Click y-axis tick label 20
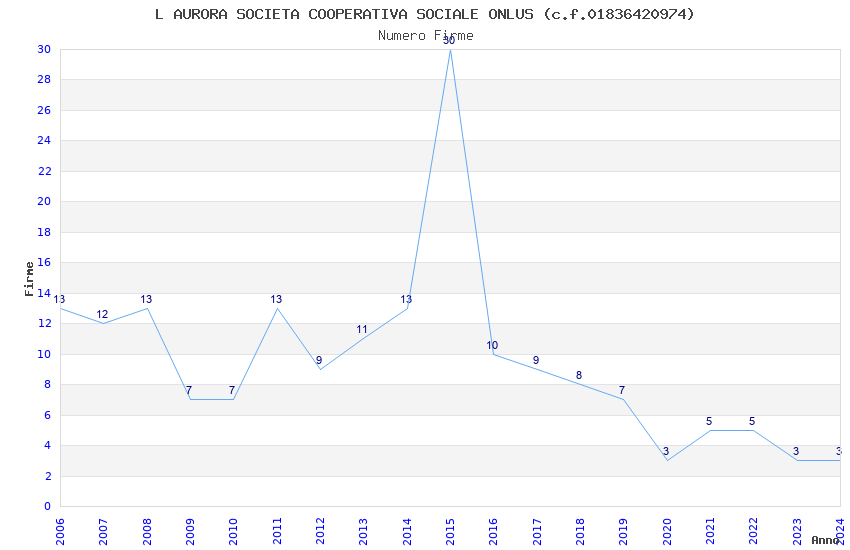850x550 pixels. (x=44, y=202)
